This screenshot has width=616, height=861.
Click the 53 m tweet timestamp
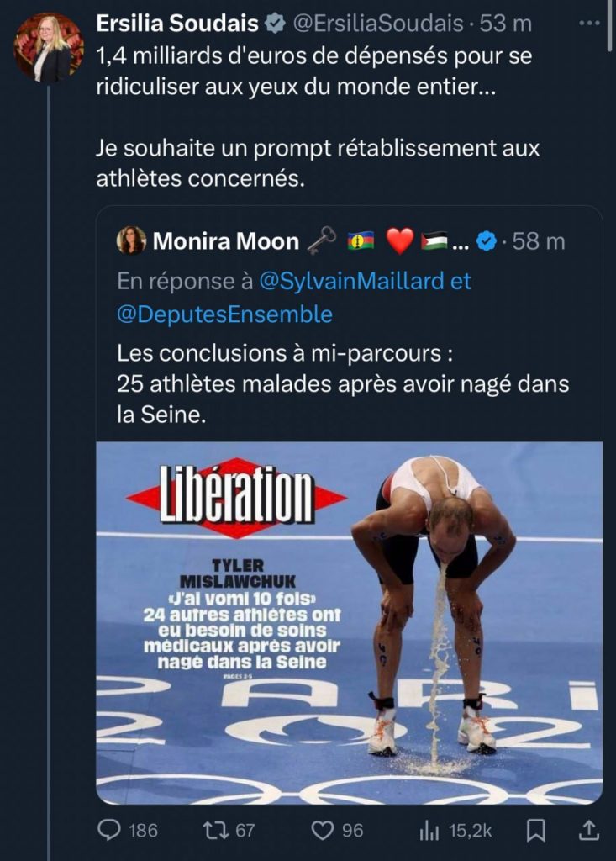[x=505, y=24]
